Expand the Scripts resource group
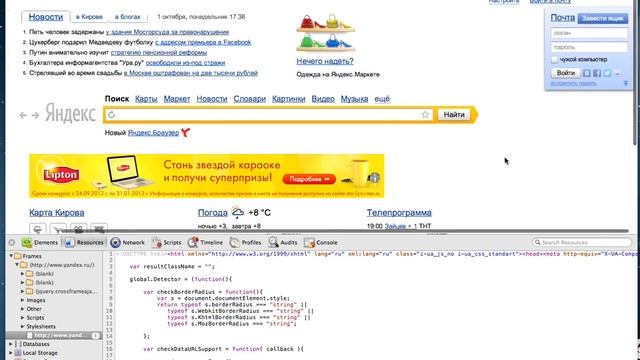 tap(22, 318)
